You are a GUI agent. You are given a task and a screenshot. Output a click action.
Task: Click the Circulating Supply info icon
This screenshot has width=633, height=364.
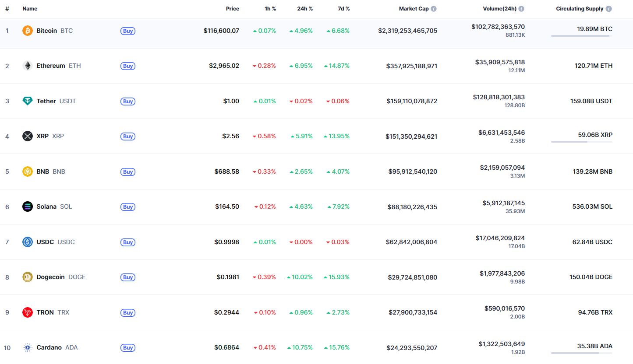pyautogui.click(x=609, y=9)
